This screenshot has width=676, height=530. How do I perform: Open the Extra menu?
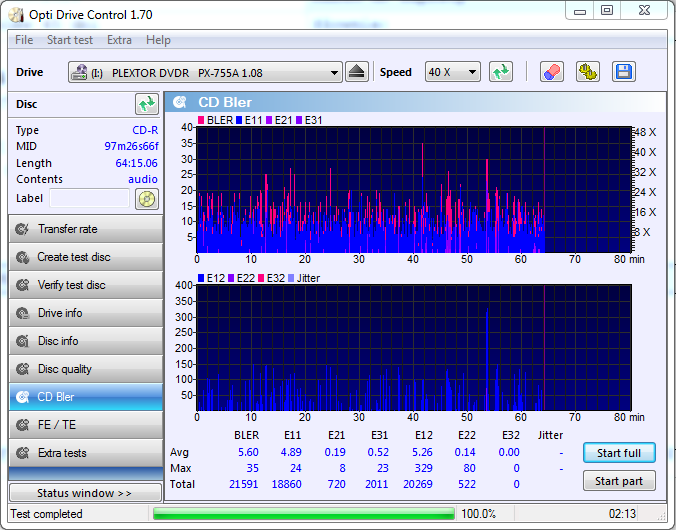(119, 40)
